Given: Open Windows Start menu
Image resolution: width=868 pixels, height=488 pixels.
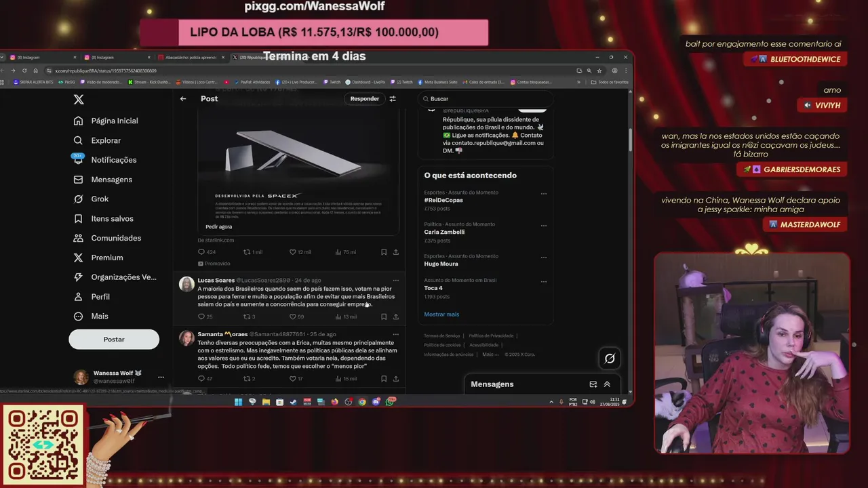Looking at the screenshot, I should click(x=239, y=402).
